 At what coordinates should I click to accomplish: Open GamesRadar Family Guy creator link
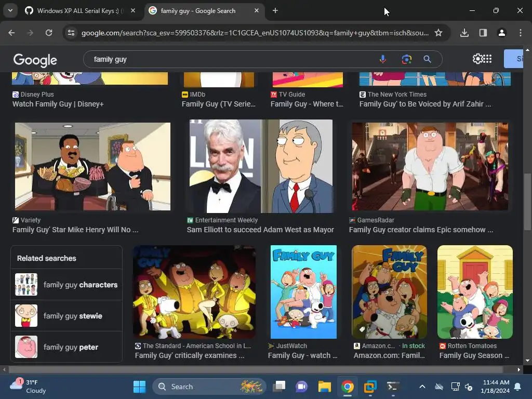[x=421, y=230]
